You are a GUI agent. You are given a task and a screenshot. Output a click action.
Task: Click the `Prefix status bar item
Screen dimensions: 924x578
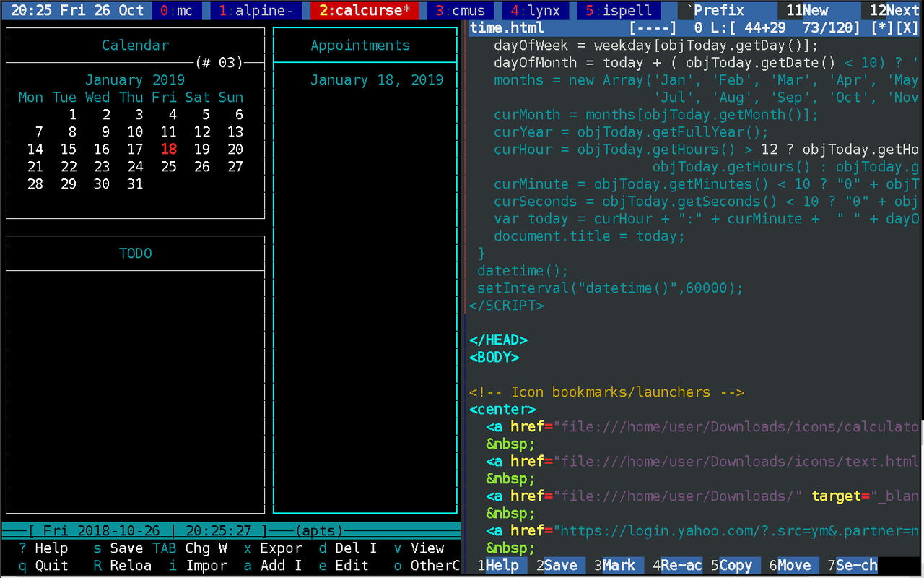(x=715, y=11)
